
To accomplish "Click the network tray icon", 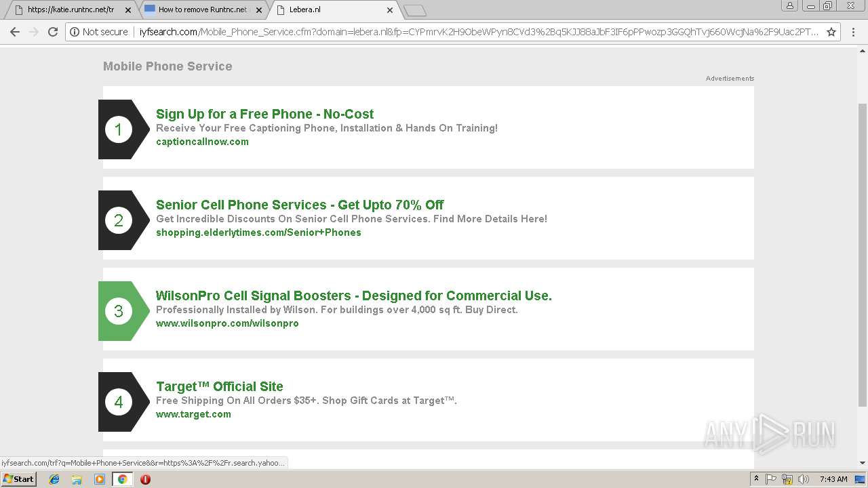I will pyautogui.click(x=787, y=479).
